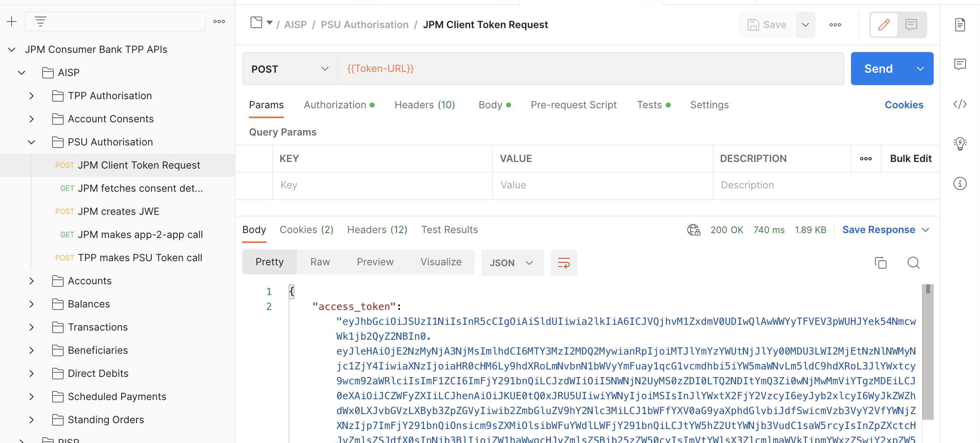Click the Cookies link

click(x=904, y=105)
